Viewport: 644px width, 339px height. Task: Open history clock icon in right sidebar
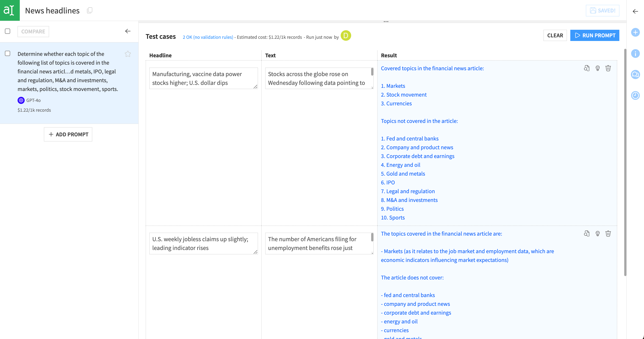(x=635, y=95)
